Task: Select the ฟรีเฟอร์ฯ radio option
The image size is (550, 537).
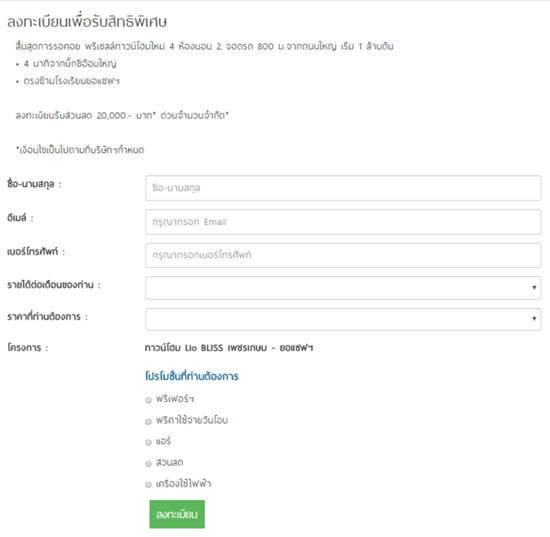Action: pos(148,400)
